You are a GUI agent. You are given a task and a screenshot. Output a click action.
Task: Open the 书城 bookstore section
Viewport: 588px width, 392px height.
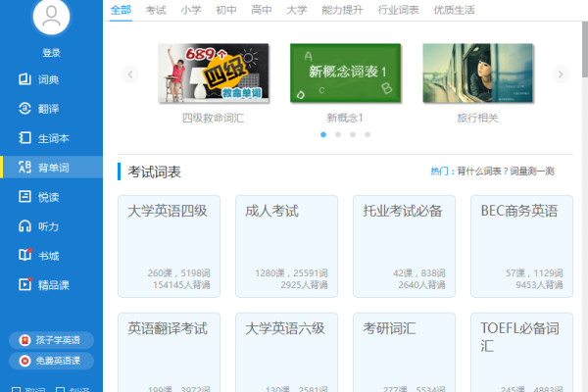pos(51,256)
